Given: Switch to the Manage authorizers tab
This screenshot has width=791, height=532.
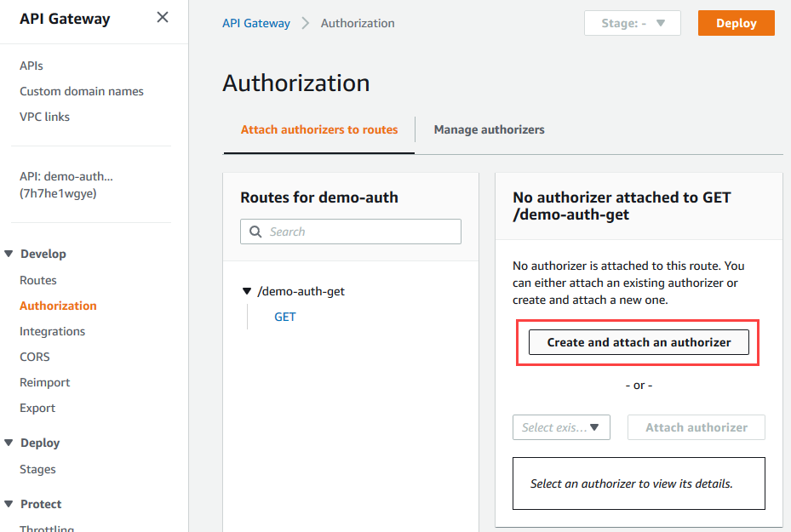Looking at the screenshot, I should [x=489, y=129].
